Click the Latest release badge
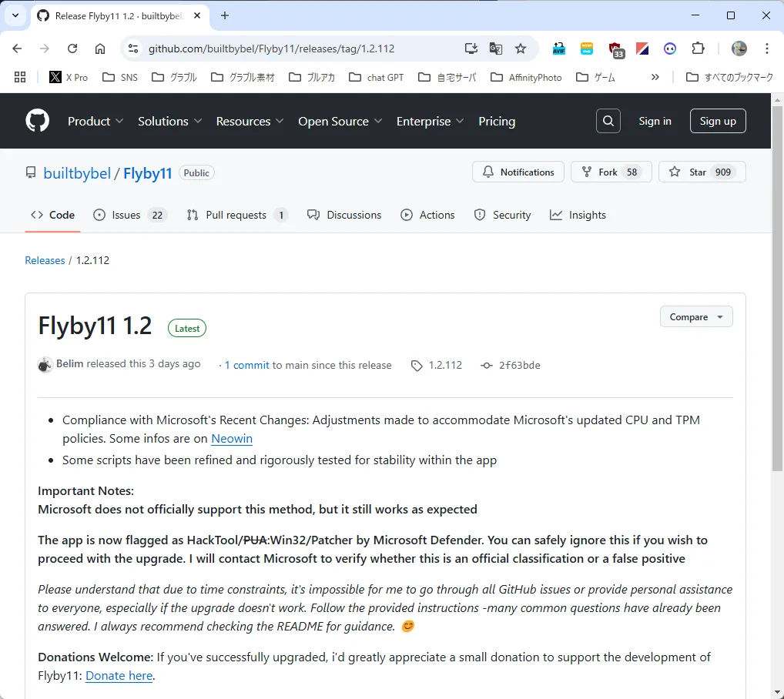784x699 pixels. pos(187,328)
